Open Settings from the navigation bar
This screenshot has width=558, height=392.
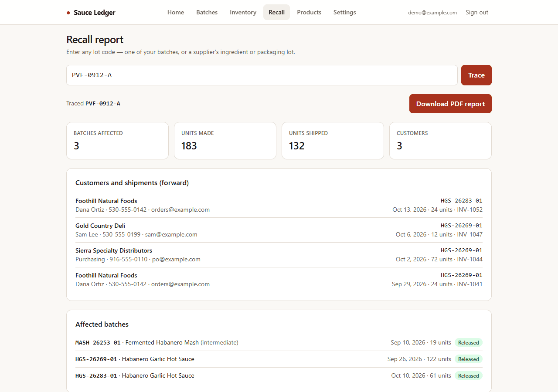tap(345, 12)
